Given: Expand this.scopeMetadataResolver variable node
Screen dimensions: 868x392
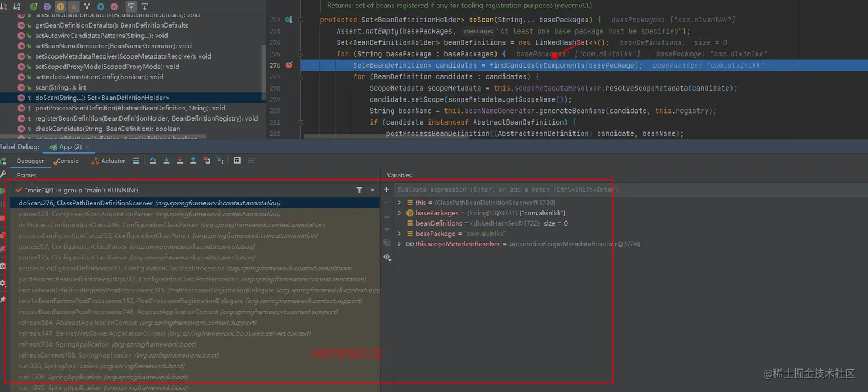Looking at the screenshot, I should pos(400,244).
